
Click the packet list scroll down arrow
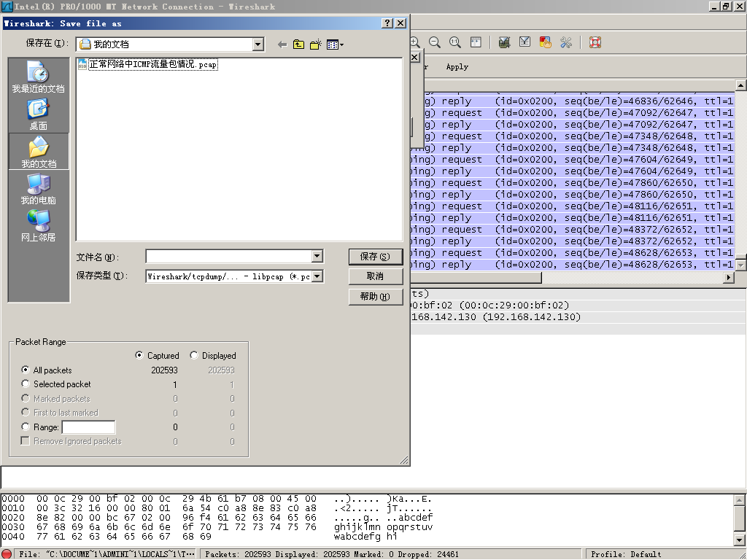pos(741,265)
